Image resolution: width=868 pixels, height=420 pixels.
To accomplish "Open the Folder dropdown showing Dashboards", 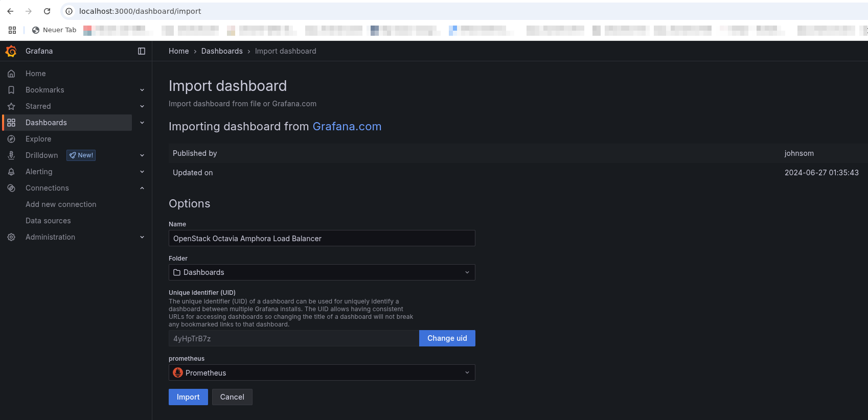I will click(322, 272).
